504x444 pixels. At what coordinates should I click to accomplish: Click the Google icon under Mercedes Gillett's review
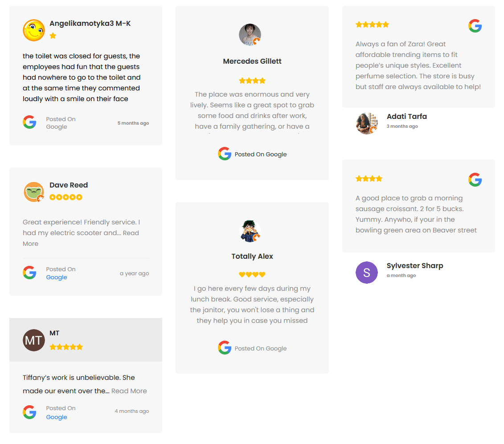coord(225,153)
